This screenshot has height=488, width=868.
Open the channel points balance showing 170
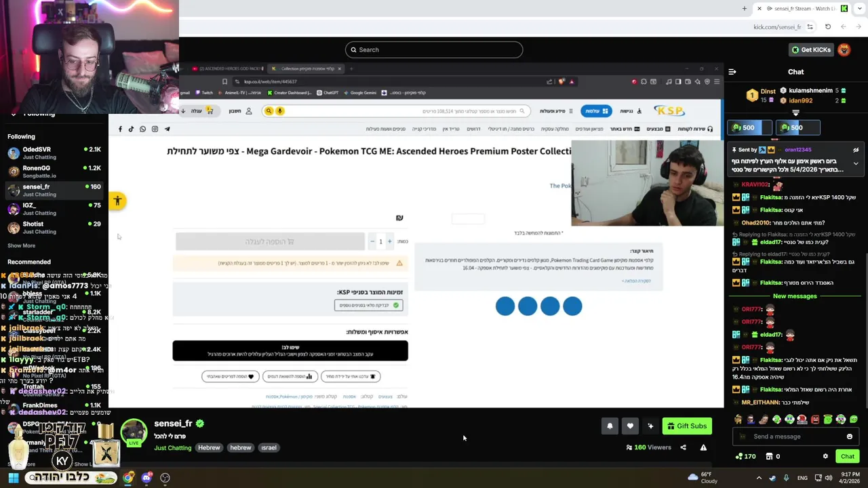point(745,456)
